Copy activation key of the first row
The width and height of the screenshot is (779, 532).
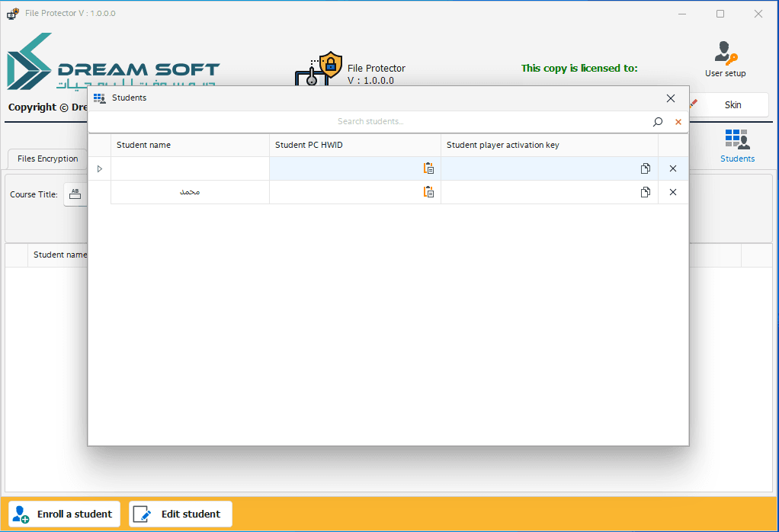point(645,168)
